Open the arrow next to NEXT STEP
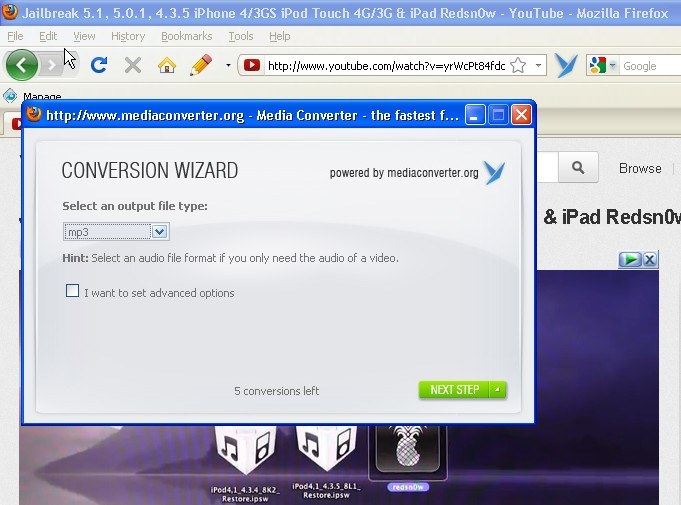Viewport: 681px width, 505px height. click(x=498, y=390)
